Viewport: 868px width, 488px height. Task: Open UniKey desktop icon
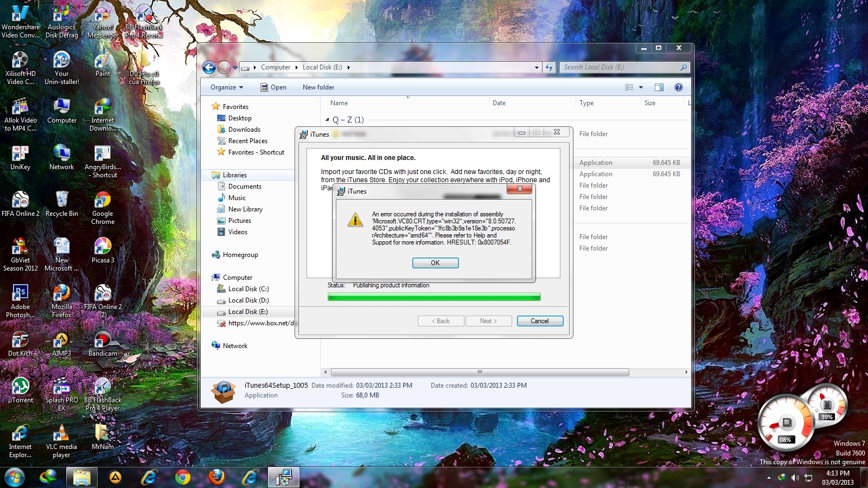pyautogui.click(x=21, y=158)
